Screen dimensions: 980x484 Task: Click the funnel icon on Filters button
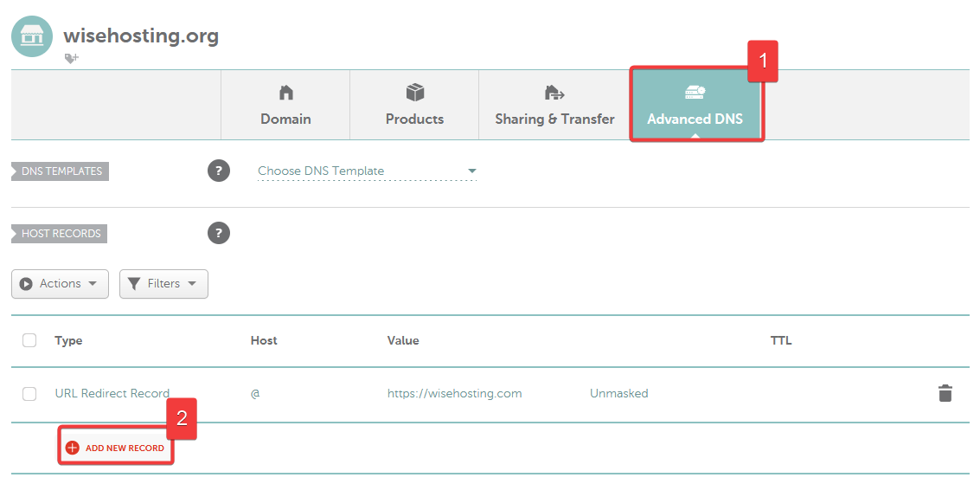click(134, 284)
